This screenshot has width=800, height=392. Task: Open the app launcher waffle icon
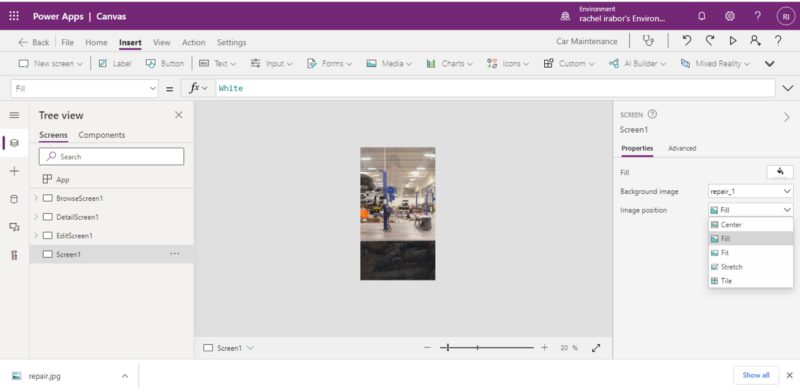pyautogui.click(x=14, y=16)
